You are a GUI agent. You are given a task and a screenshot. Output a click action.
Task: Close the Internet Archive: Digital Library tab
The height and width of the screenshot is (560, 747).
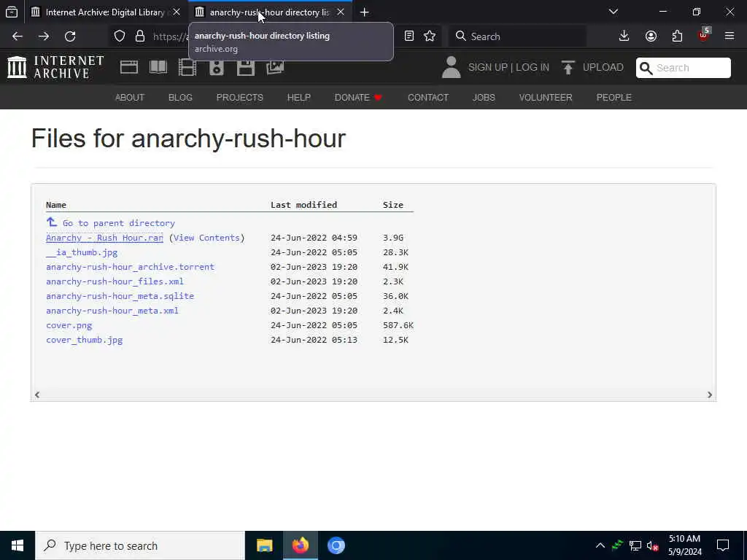click(x=177, y=12)
